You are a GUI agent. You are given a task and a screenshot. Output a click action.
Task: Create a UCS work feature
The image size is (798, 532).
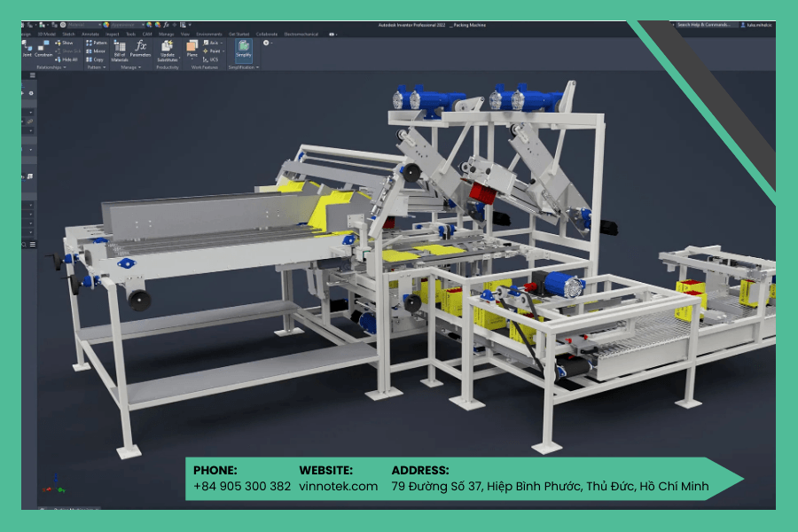coord(211,59)
